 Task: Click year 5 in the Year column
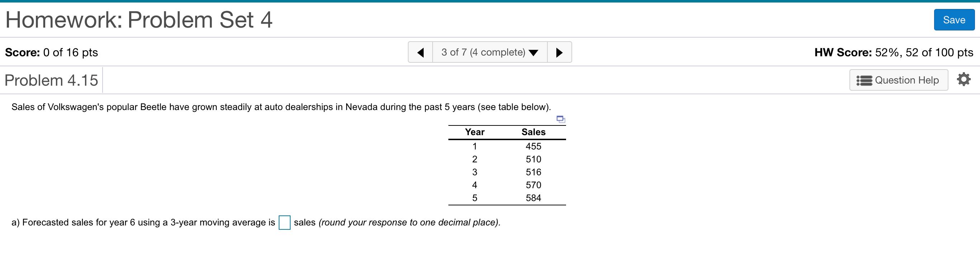tap(475, 198)
